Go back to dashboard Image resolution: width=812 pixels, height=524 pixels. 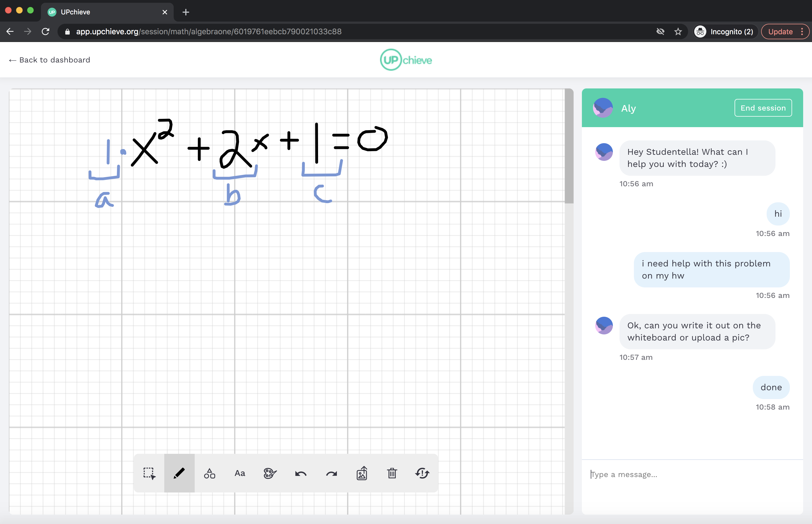pos(50,60)
